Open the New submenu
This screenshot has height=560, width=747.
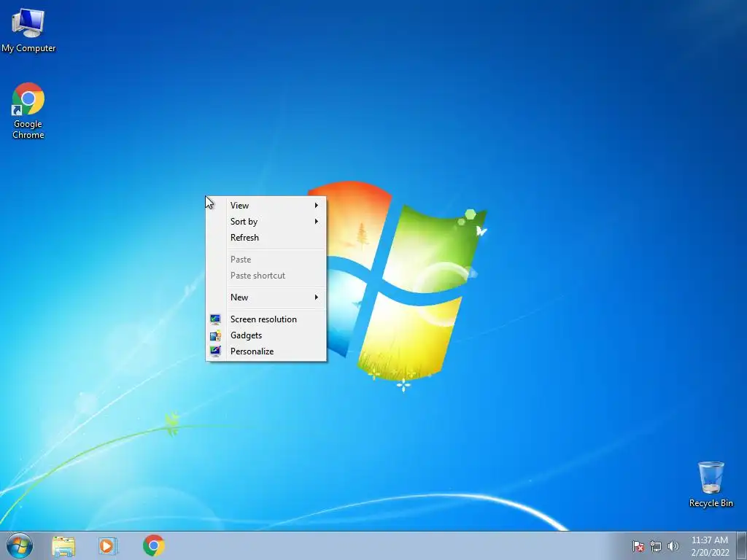coord(266,297)
